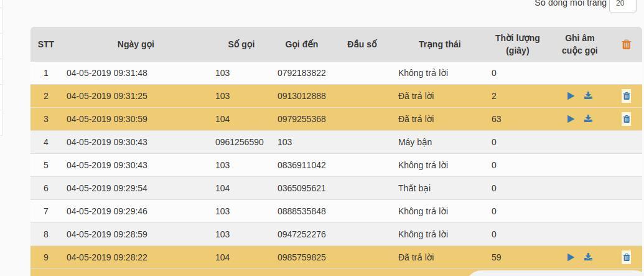Play recording for call row 2
644x276 pixels.
pos(571,96)
